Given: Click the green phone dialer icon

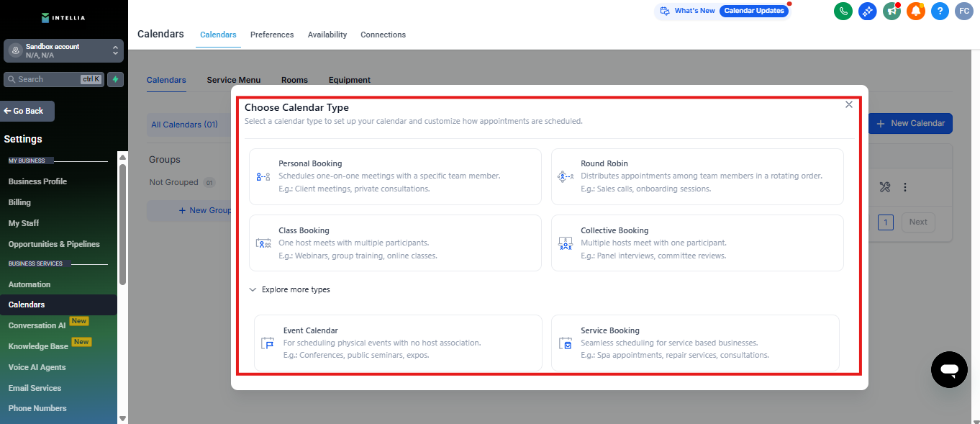Looking at the screenshot, I should coord(843,11).
